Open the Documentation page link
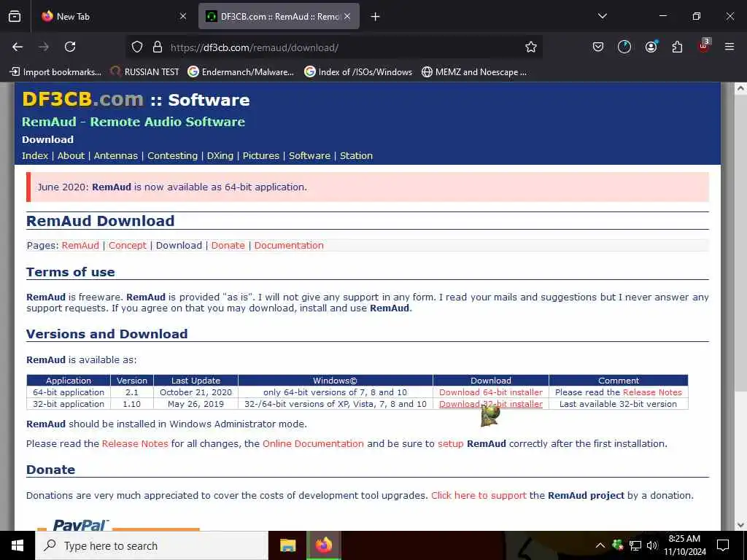Image resolution: width=747 pixels, height=560 pixels. click(x=289, y=245)
